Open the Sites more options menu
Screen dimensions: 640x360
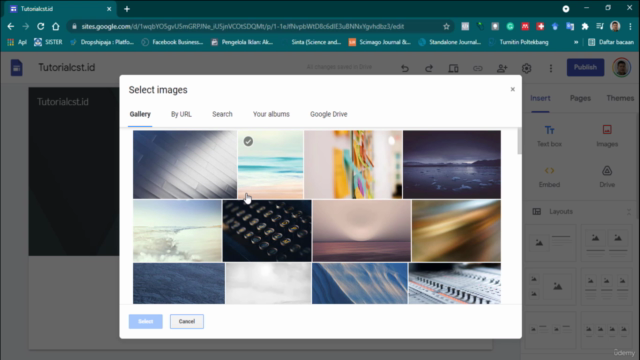tap(551, 68)
